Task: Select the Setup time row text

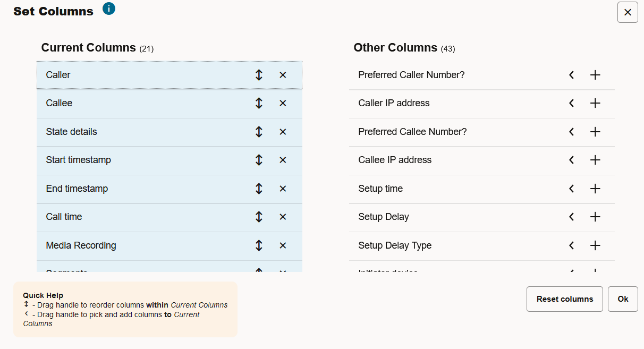Action: tap(381, 189)
